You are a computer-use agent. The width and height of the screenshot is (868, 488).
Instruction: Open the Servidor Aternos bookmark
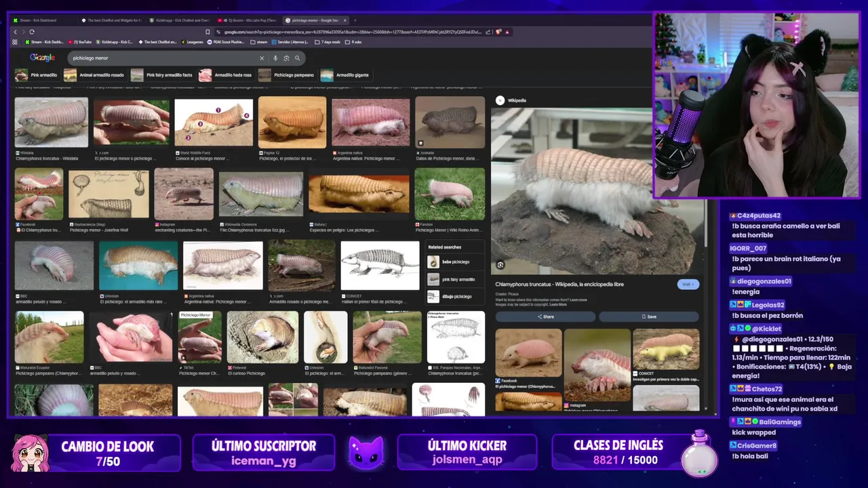click(291, 42)
